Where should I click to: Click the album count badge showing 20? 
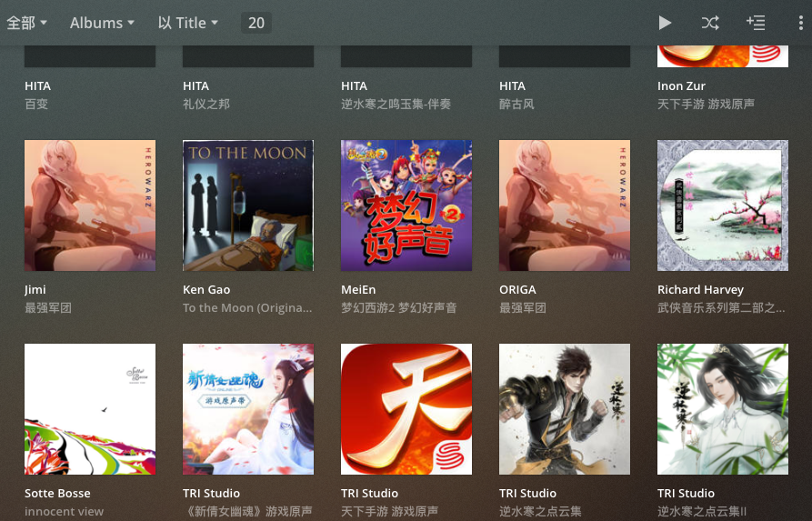(x=256, y=23)
